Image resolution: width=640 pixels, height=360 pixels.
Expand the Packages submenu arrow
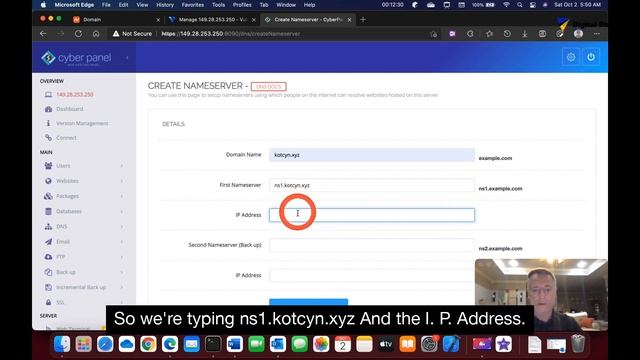click(122, 196)
